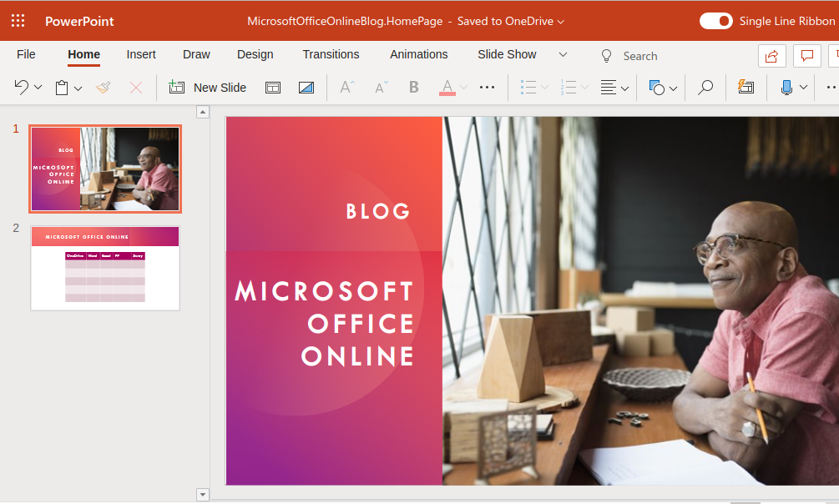Expand the Paste options dropdown arrow
Screen dimensions: 839x504
click(78, 88)
